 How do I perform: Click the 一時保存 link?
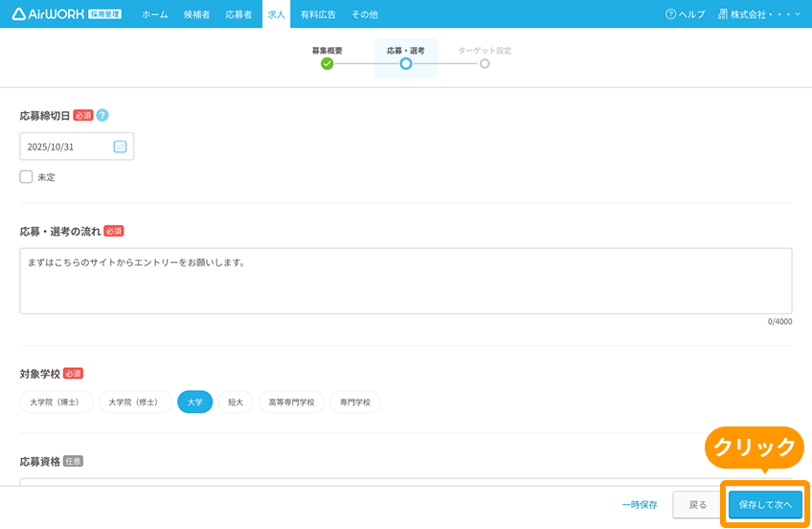(640, 505)
